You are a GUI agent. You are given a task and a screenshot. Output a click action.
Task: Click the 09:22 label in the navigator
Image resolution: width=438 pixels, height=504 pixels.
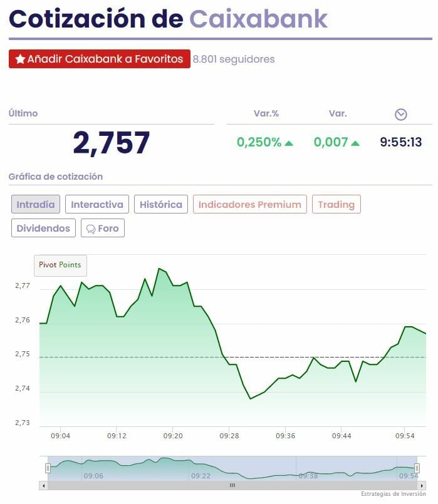201,476
